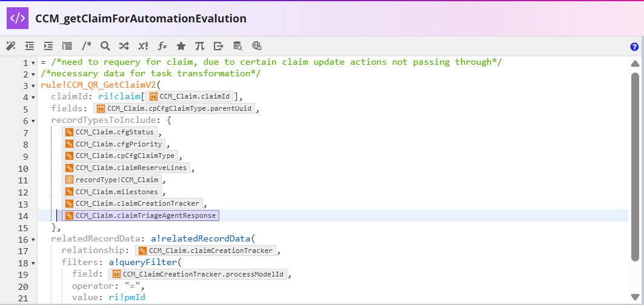644x305 pixels.
Task: Click the magic wand format expression icon
Action: pos(11,46)
